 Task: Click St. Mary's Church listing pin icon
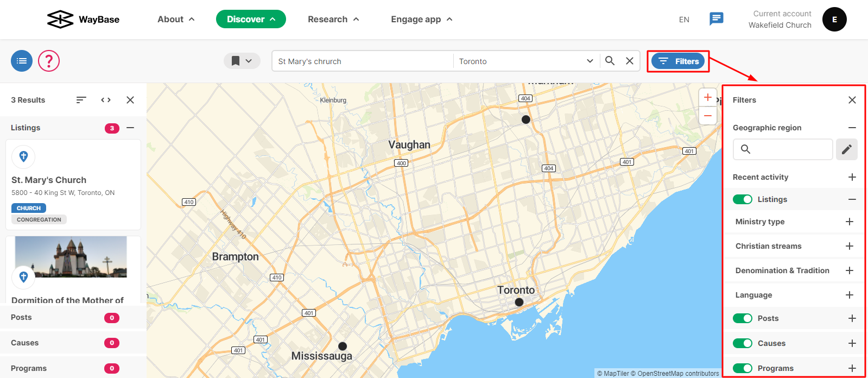tap(23, 157)
